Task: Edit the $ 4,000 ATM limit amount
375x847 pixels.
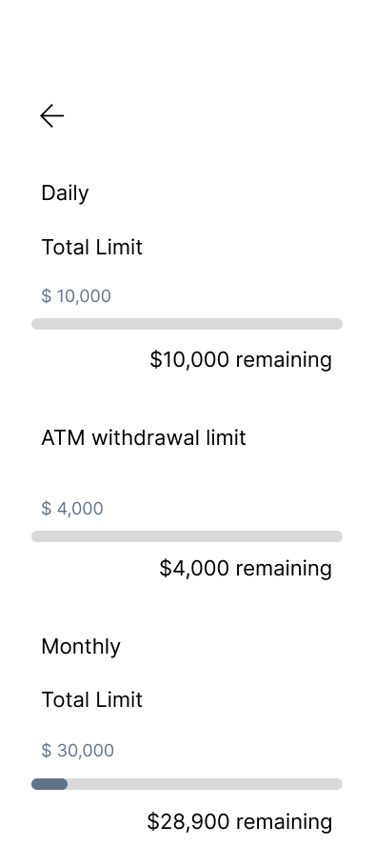Action: pyautogui.click(x=72, y=508)
